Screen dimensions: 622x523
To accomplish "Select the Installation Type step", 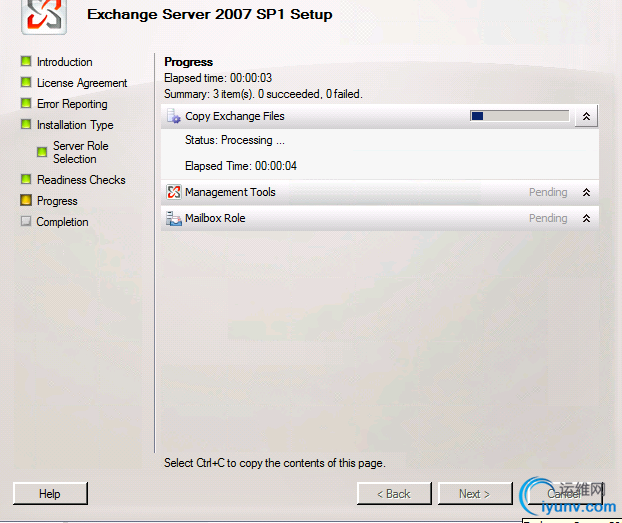I will pos(75,125).
